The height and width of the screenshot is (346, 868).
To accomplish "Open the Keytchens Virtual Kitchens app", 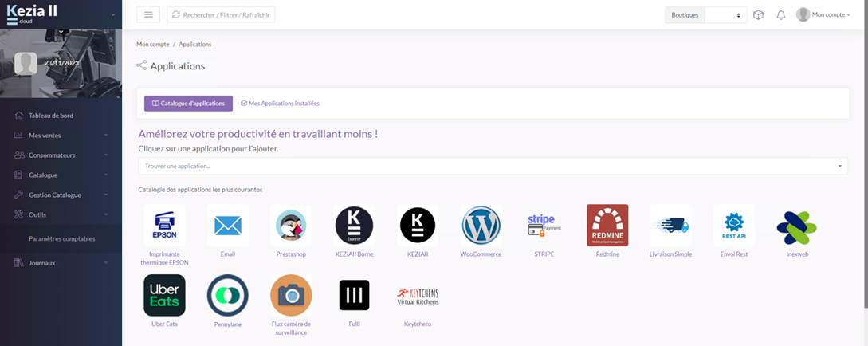I will 418,296.
